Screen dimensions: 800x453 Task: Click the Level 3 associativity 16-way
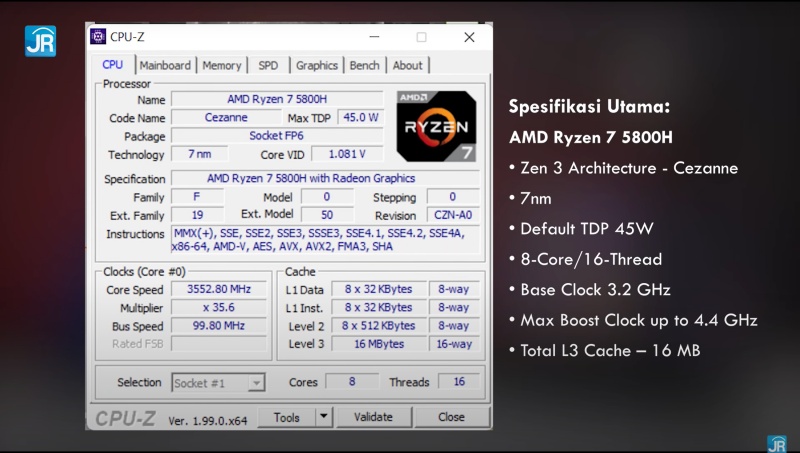point(454,344)
